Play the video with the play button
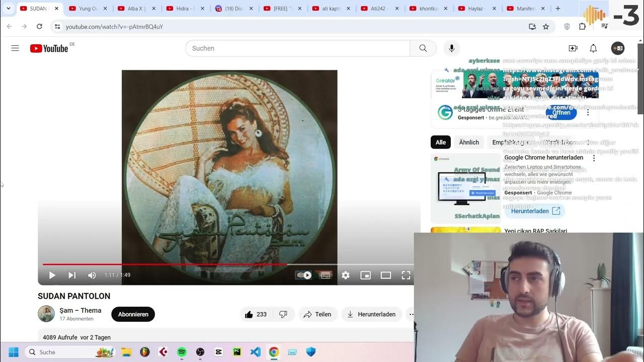Image resolution: width=644 pixels, height=362 pixels. 52,275
